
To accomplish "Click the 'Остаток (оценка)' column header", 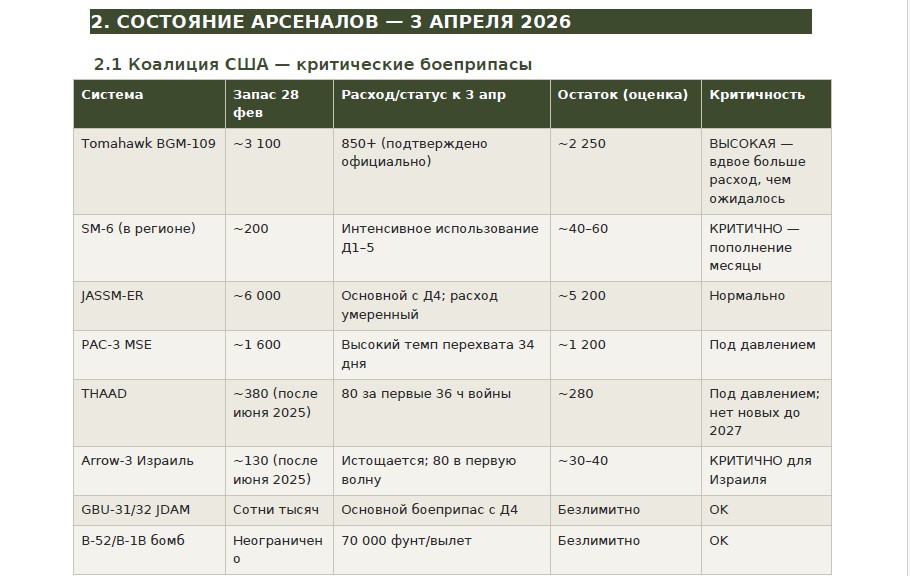I will click(x=622, y=95).
